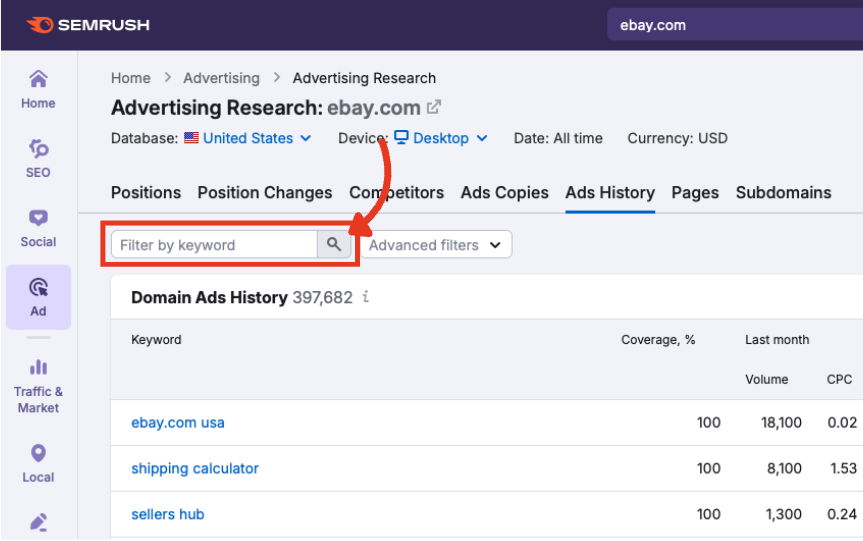Switch to the Ads Copies tab

point(504,193)
